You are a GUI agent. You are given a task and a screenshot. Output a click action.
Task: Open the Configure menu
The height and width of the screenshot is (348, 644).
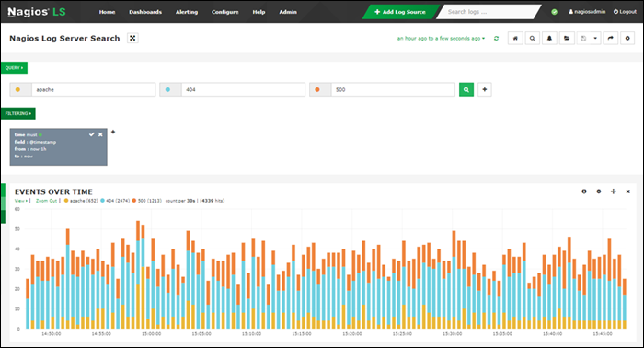click(x=225, y=12)
